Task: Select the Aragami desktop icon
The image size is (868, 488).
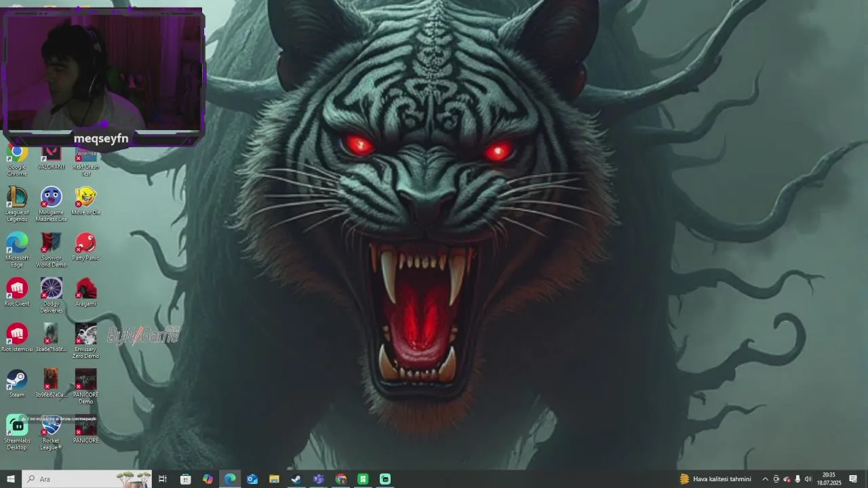Action: (x=86, y=292)
